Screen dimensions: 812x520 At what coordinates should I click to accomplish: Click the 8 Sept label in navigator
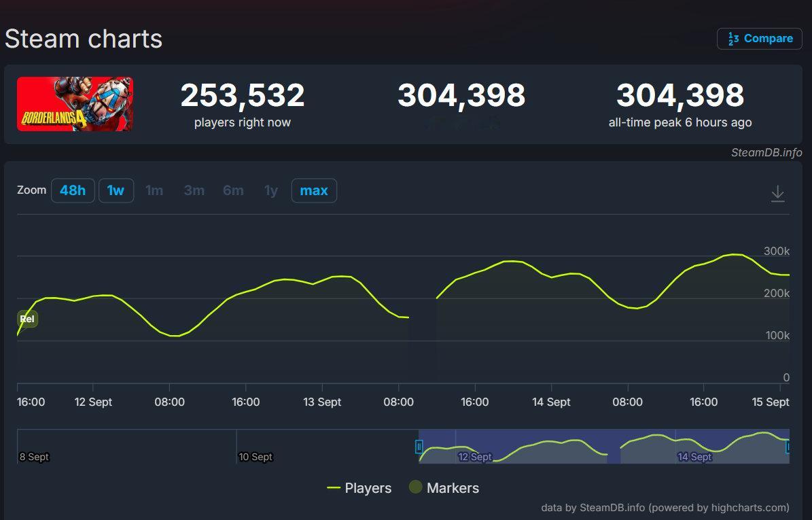pos(34,457)
